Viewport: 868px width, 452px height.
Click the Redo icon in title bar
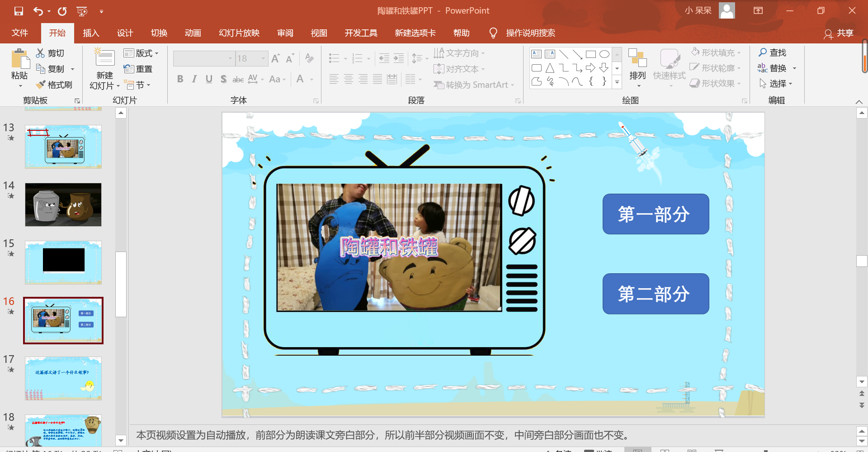[62, 11]
